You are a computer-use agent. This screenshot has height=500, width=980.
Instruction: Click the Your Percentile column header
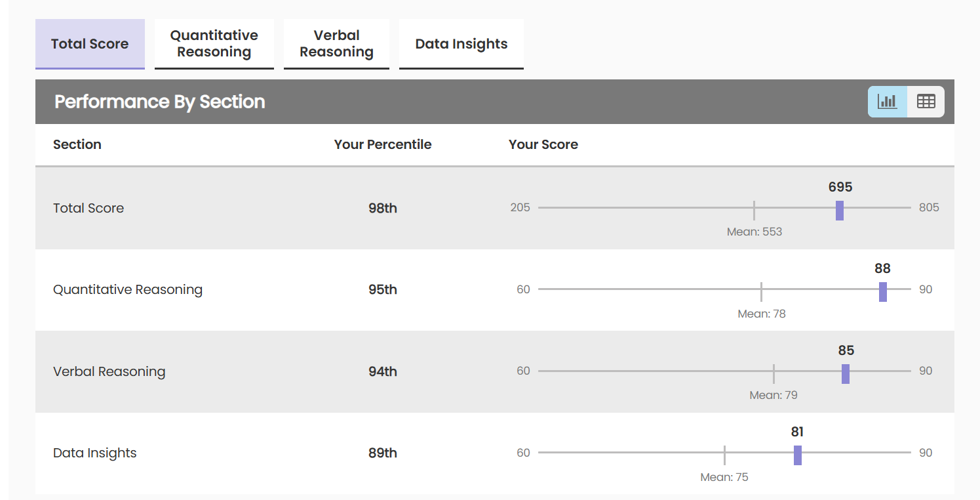pyautogui.click(x=383, y=144)
